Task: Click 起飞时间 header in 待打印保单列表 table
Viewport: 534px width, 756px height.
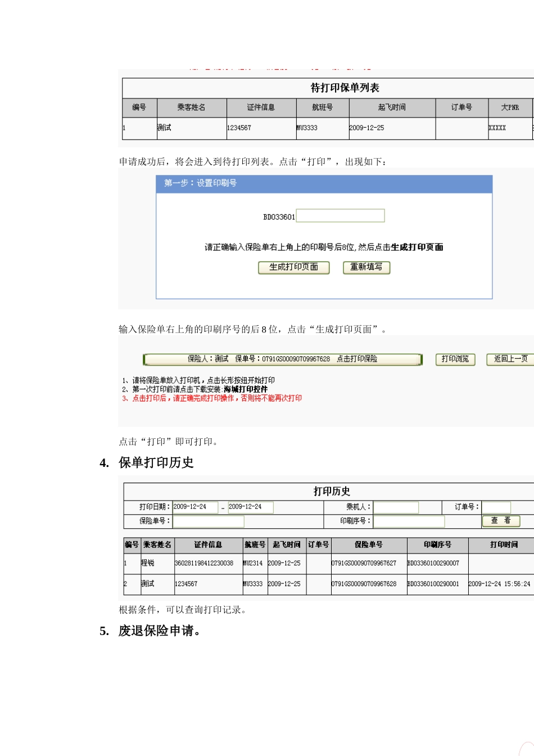Action: (x=392, y=107)
